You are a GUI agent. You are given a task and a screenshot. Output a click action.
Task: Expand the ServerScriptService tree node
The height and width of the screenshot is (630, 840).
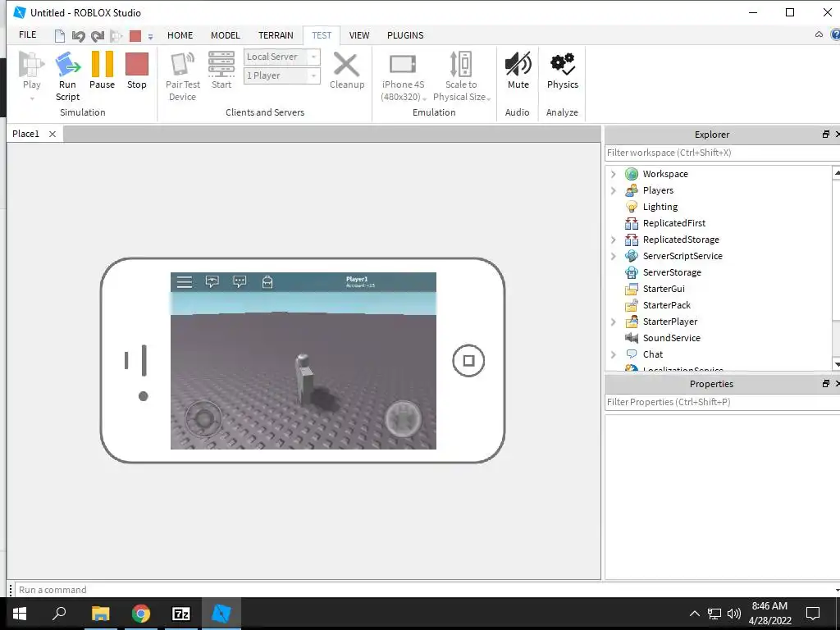(614, 256)
